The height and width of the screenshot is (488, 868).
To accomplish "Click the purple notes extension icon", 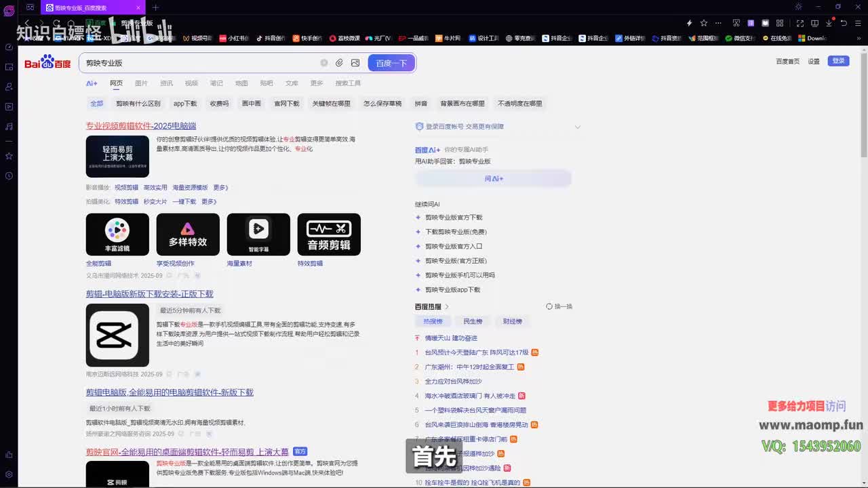I will point(751,23).
